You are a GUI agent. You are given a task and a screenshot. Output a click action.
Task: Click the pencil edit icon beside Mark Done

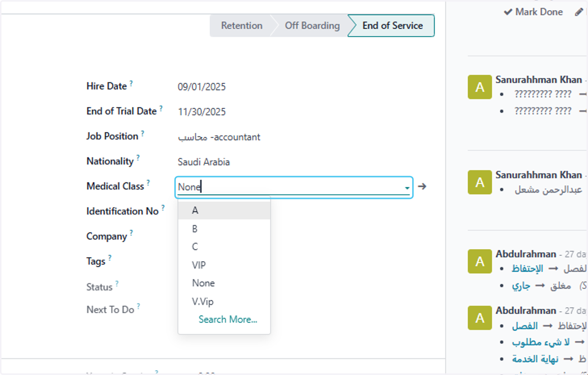click(x=579, y=12)
